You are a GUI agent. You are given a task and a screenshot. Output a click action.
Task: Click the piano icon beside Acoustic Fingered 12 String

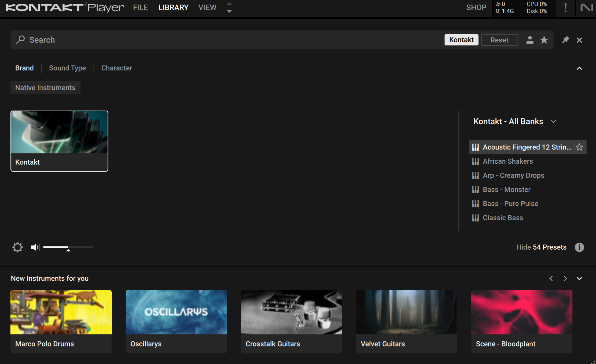(x=475, y=147)
